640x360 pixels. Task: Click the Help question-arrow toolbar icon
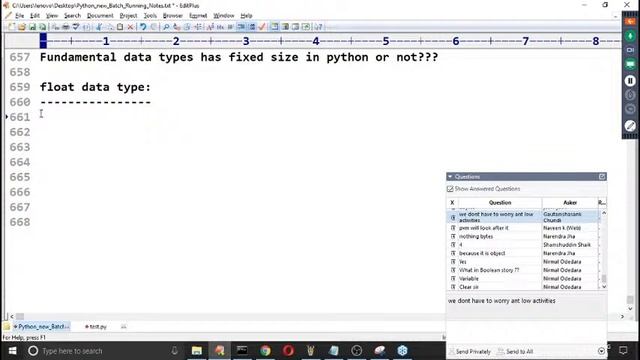(x=318, y=27)
